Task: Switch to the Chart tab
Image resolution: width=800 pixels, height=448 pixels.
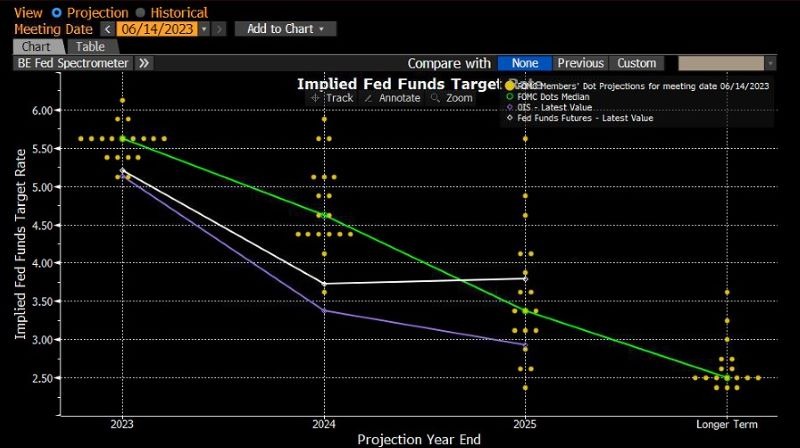Action: 37,47
